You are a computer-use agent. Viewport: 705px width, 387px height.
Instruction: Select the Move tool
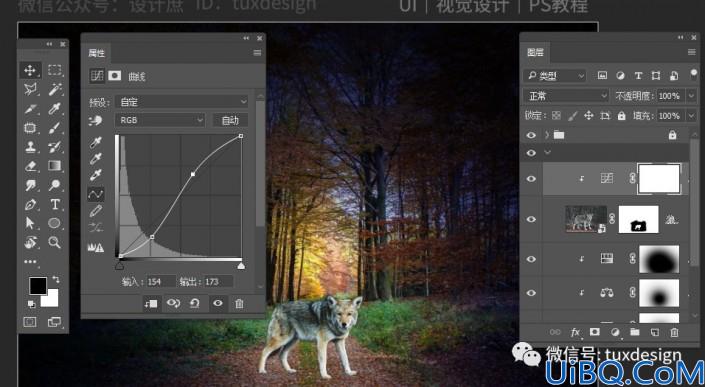30,70
